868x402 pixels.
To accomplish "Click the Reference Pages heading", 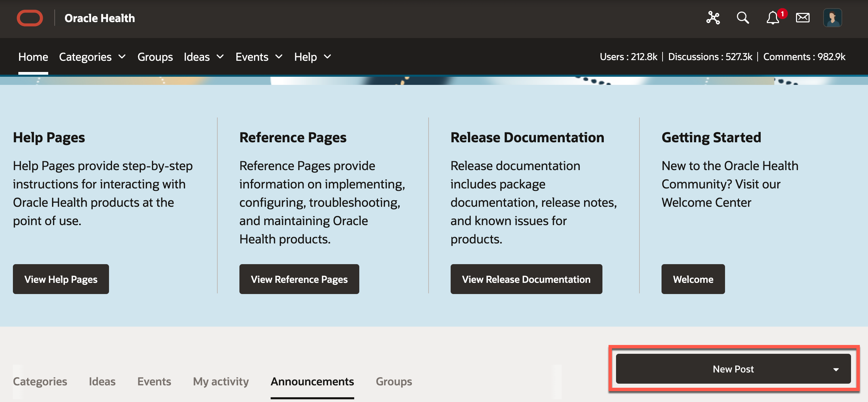I will click(293, 138).
